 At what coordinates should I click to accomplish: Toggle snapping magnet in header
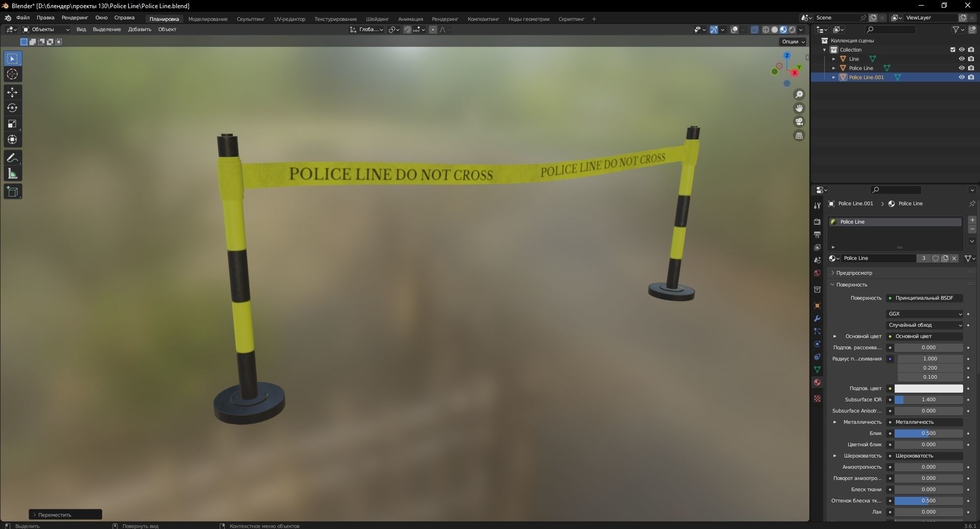407,30
